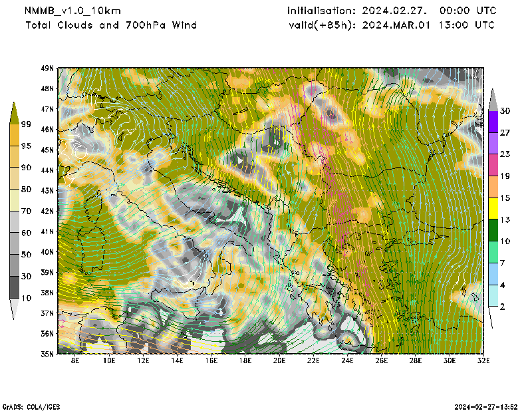
Task: Click the gray top arrow of wind legend
Action: click(x=493, y=98)
